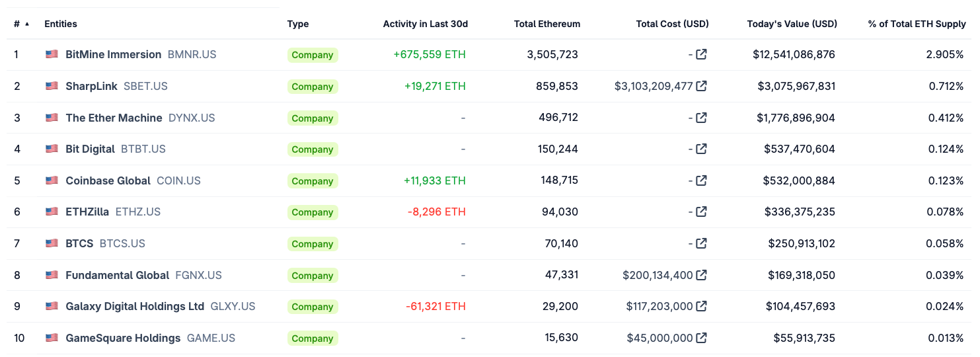
Task: Click external link icon in ETHZilla row
Action: click(702, 212)
